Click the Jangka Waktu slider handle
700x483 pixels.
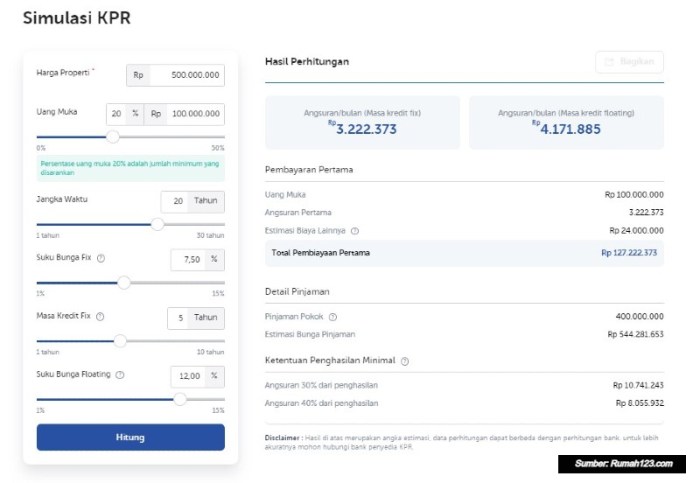tap(157, 224)
